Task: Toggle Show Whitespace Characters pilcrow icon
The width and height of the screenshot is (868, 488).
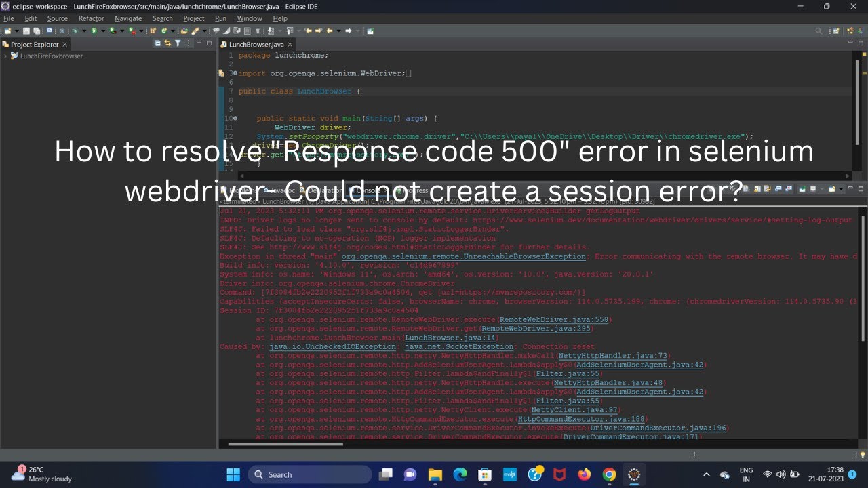Action: pyautogui.click(x=258, y=30)
